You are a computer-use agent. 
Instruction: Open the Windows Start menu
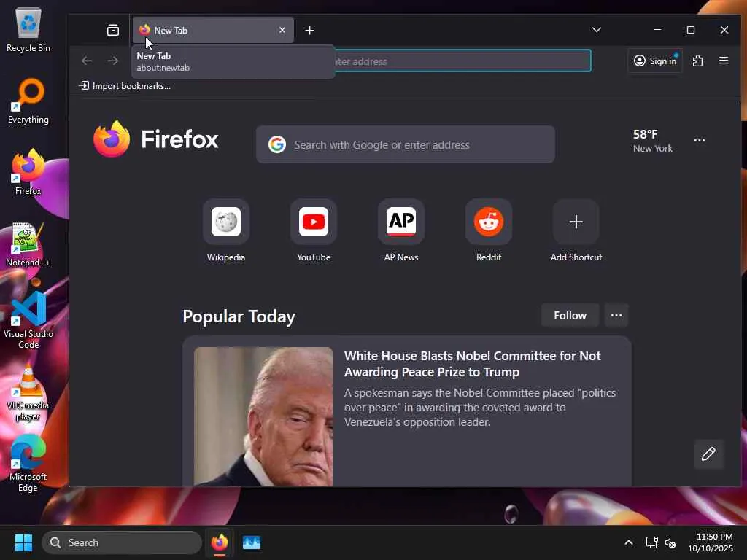click(x=23, y=542)
